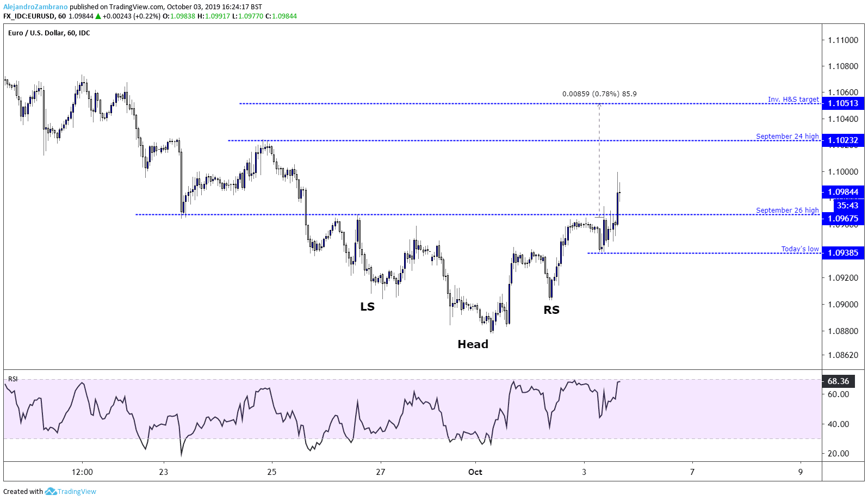
Task: Click the 1.11000 price axis label
Action: (843, 40)
